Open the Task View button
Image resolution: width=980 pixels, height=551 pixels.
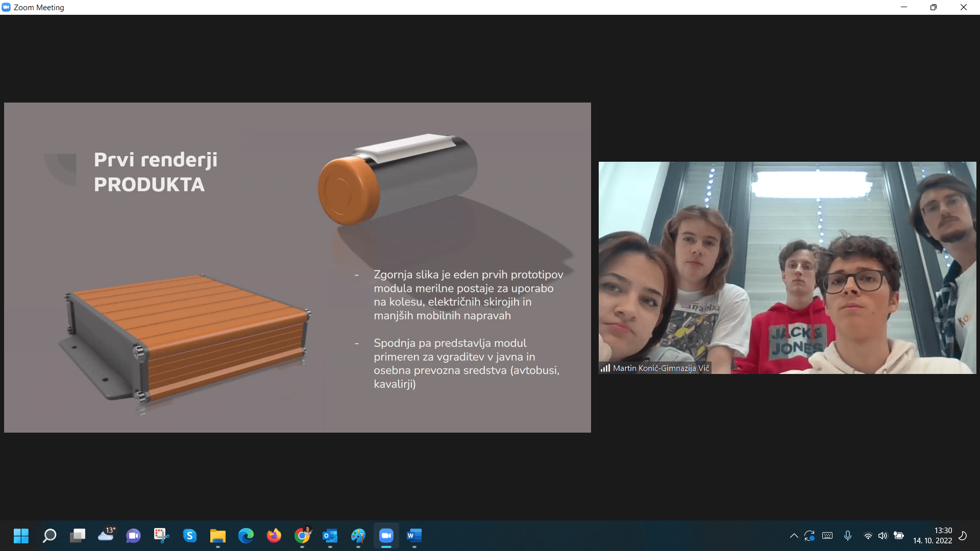pyautogui.click(x=78, y=536)
